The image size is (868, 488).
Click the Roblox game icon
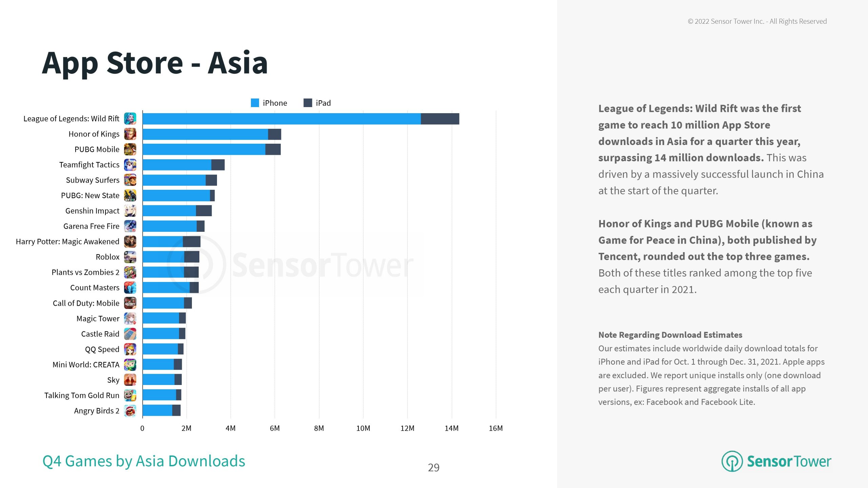(x=130, y=257)
